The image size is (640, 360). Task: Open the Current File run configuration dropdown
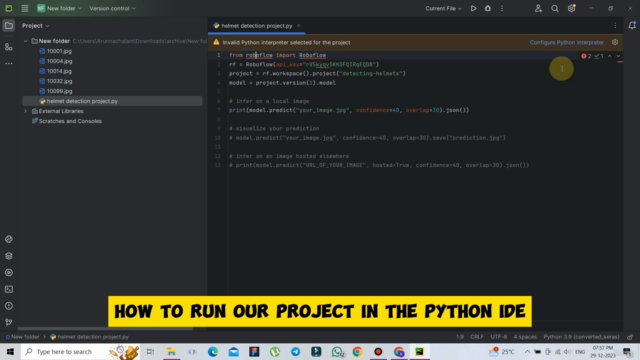pyautogui.click(x=443, y=8)
